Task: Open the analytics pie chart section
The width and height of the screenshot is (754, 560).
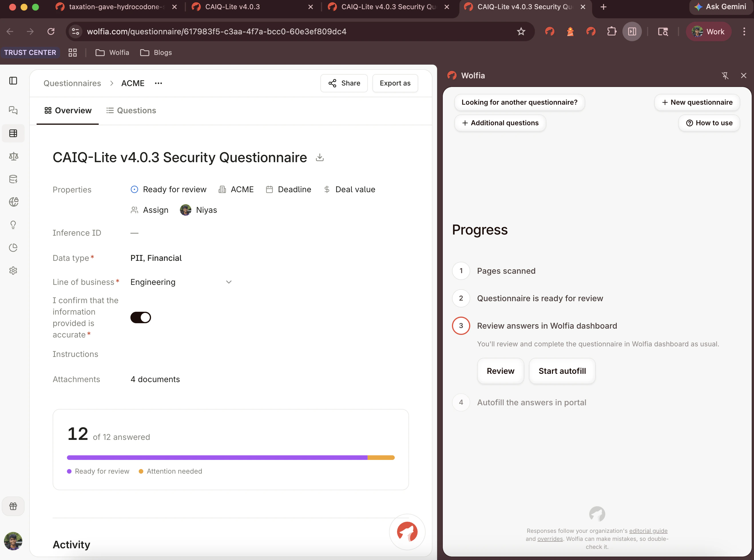Action: coord(13,247)
